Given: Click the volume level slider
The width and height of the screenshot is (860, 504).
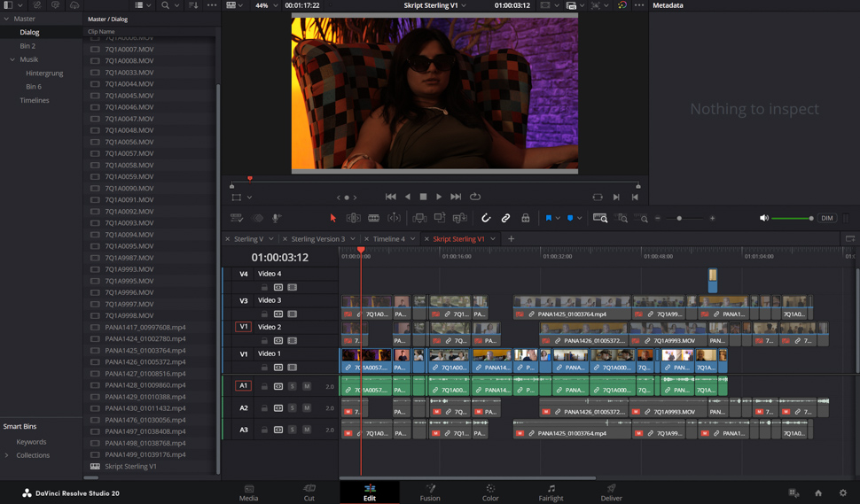Looking at the screenshot, I should pyautogui.click(x=791, y=218).
